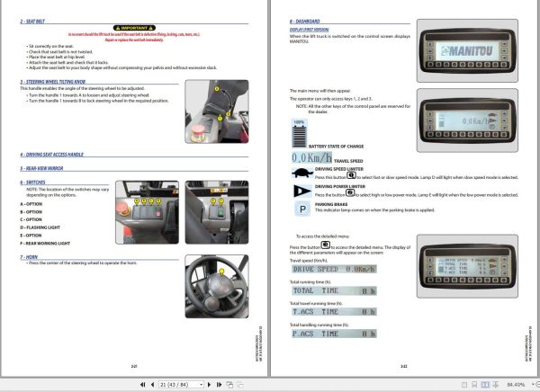Click the MANITOU startup display photo
Viewport: 540px width, 392px height.
click(467, 50)
